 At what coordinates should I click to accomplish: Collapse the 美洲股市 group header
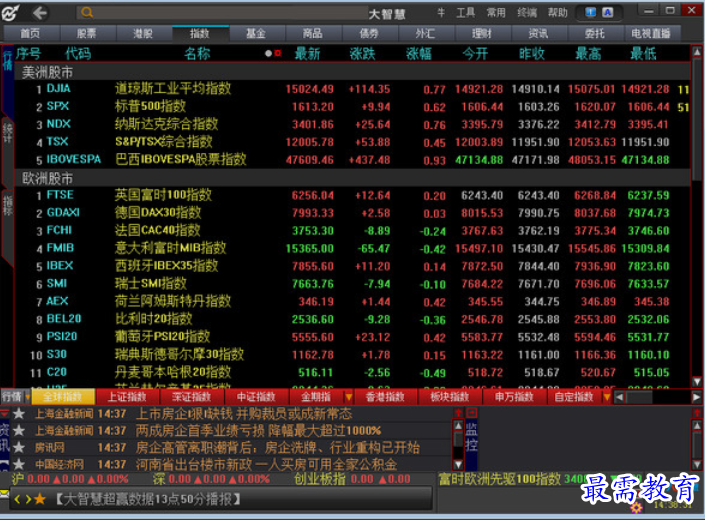(x=352, y=72)
